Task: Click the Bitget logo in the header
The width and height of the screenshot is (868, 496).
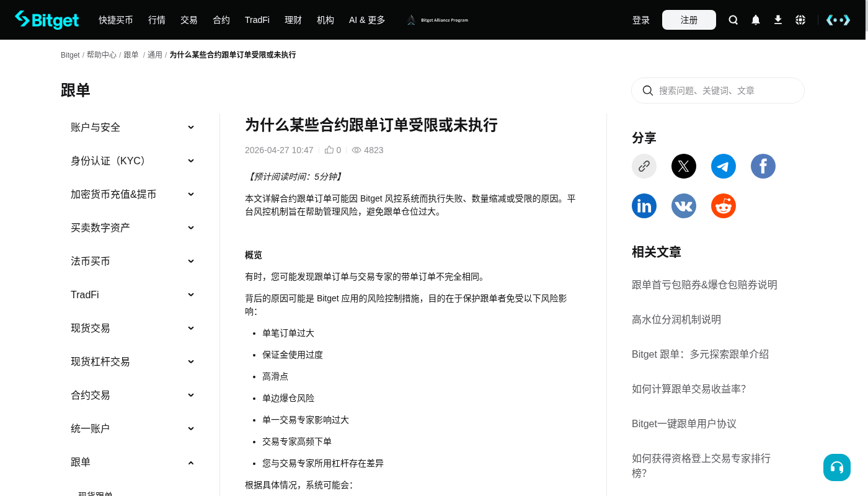Action: coord(47,20)
